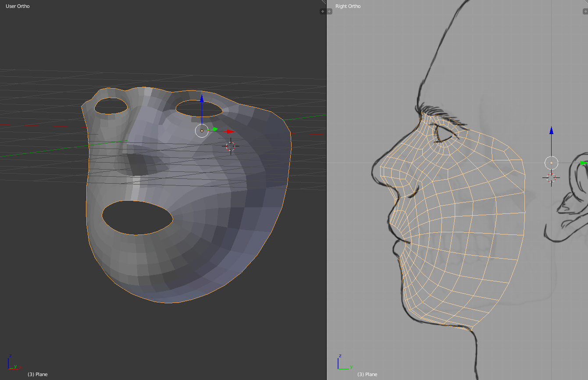Image resolution: width=588 pixels, height=380 pixels.
Task: Click the "Right Ortho" view label
Action: click(348, 6)
